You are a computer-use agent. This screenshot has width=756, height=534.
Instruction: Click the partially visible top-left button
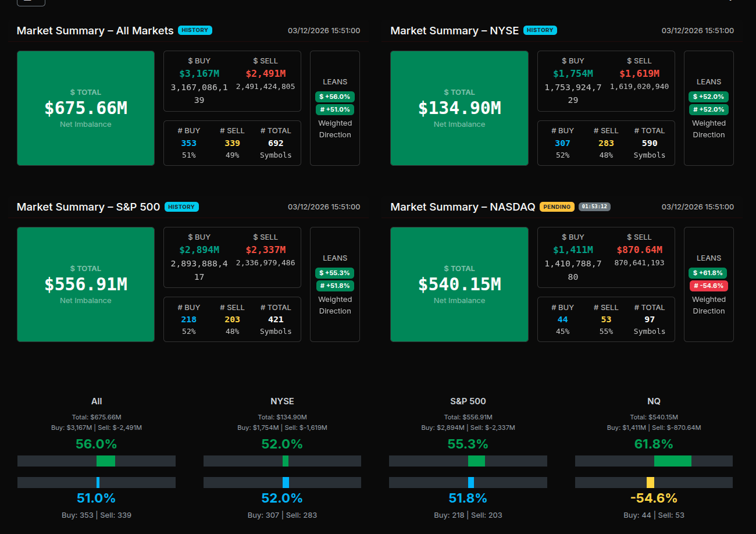[31, 2]
